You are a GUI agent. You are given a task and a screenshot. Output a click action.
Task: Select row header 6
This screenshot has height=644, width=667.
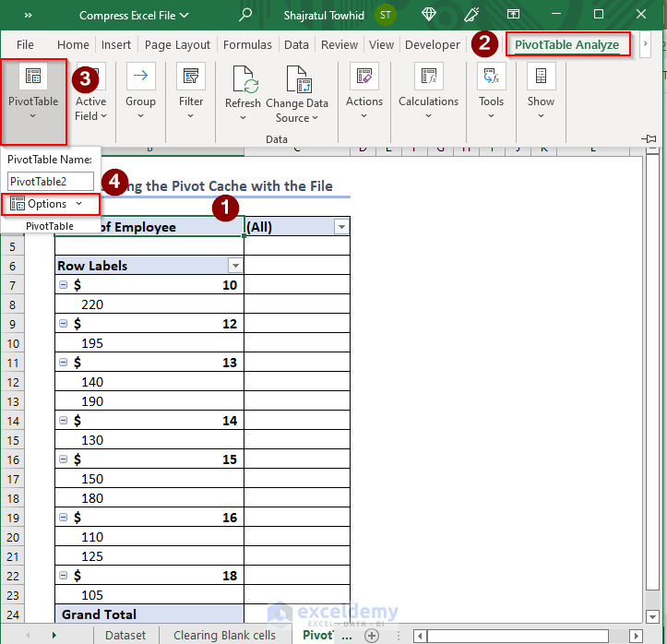pos(12,266)
